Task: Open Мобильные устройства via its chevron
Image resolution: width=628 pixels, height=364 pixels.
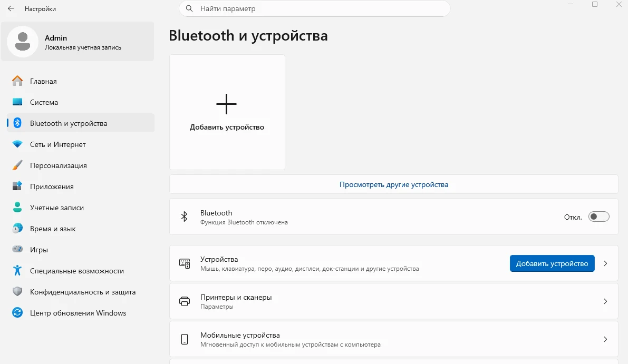Action: [605, 339]
